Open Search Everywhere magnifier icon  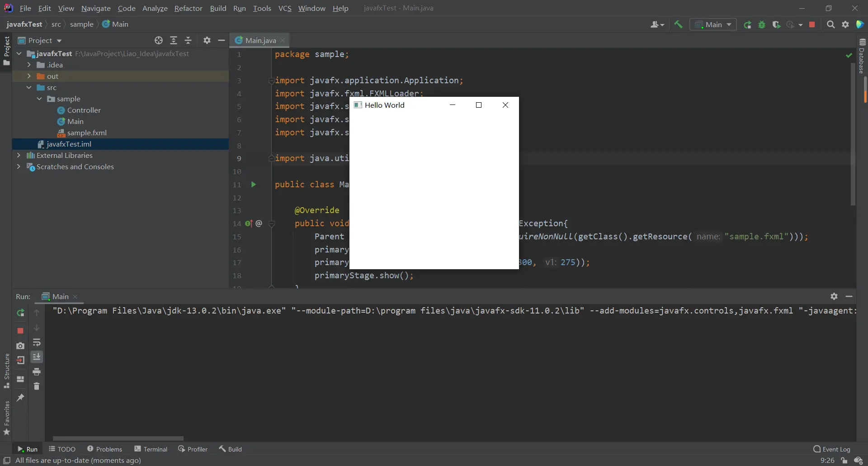tap(830, 25)
